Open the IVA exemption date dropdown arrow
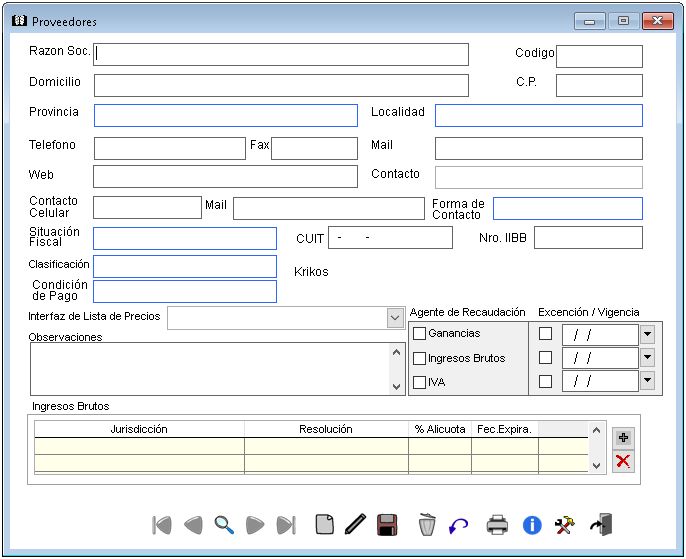686x559 pixels. click(x=647, y=380)
